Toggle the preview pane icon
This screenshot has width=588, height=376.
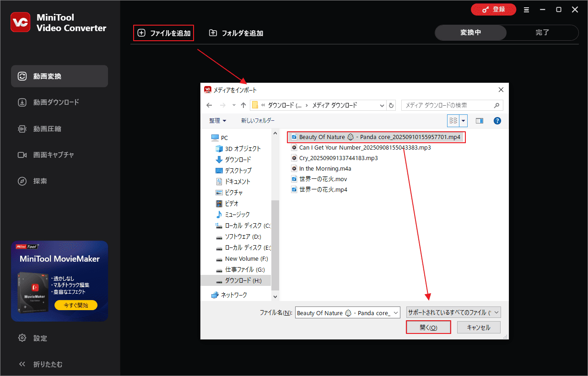click(480, 121)
